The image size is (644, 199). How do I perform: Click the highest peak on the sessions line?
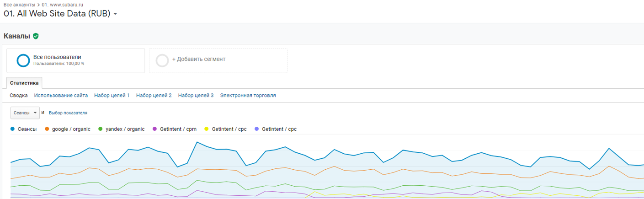[x=197, y=142]
